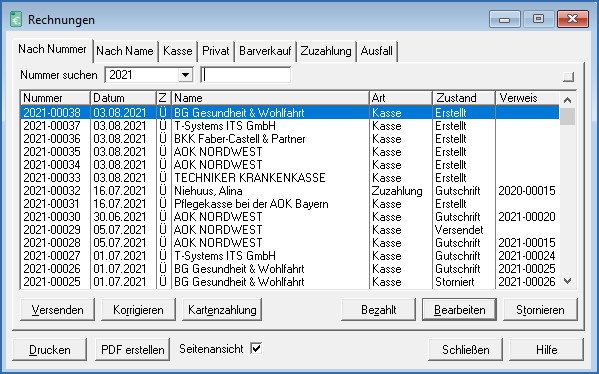
Task: Select invoice number 2021-00027
Action: 52,256
